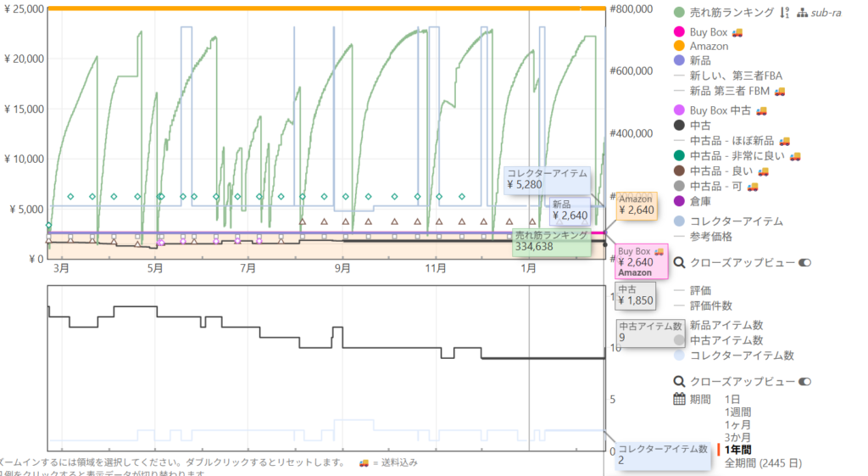
Task: Click the upper クローズアップビュー magnifier icon
Action: tap(678, 263)
